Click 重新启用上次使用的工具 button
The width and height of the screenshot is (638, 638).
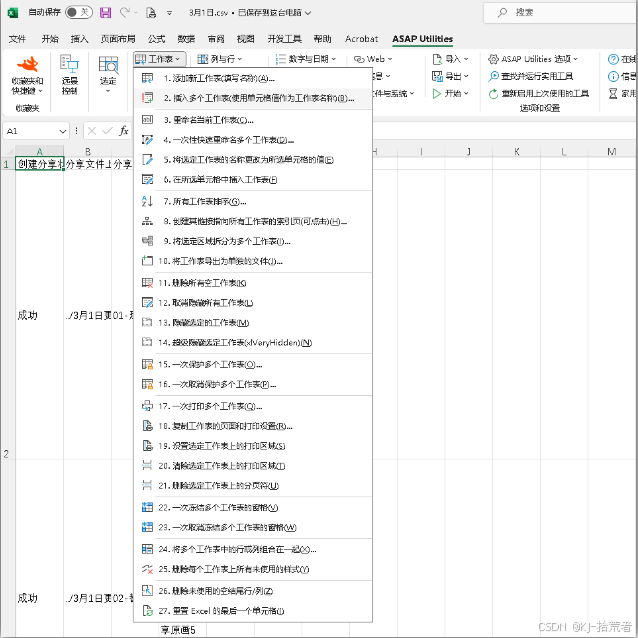pyautogui.click(x=538, y=94)
